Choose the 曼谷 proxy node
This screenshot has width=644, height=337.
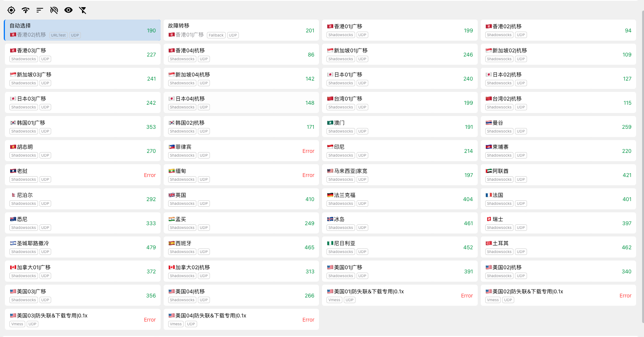click(558, 127)
